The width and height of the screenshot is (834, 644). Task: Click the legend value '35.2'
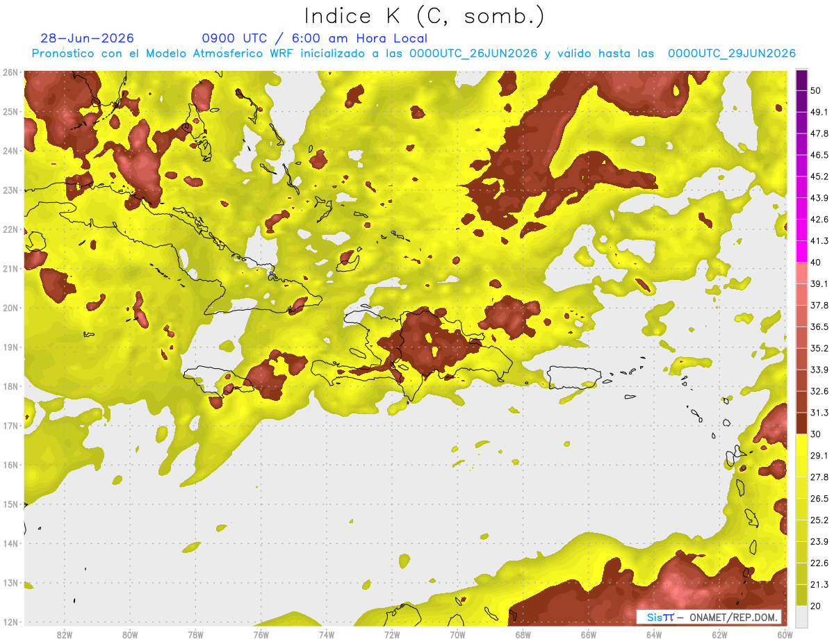(819, 348)
